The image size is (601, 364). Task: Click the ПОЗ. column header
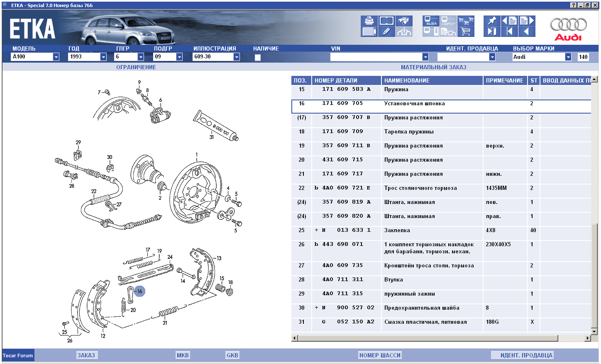301,80
